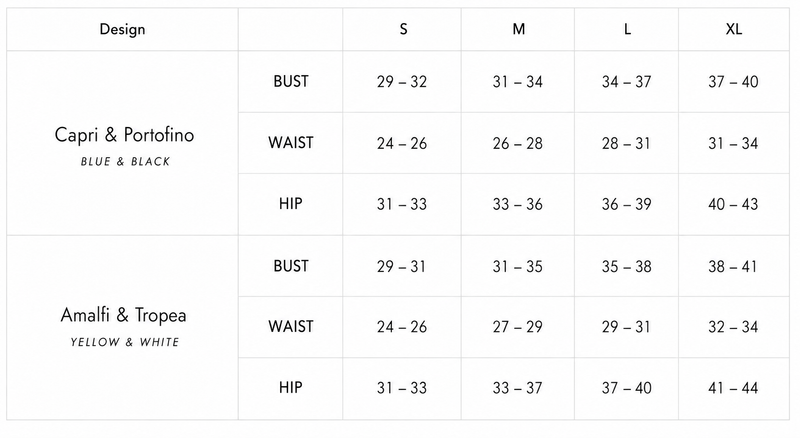Select the M size column header
This screenshot has height=438, width=800.
coord(518,29)
